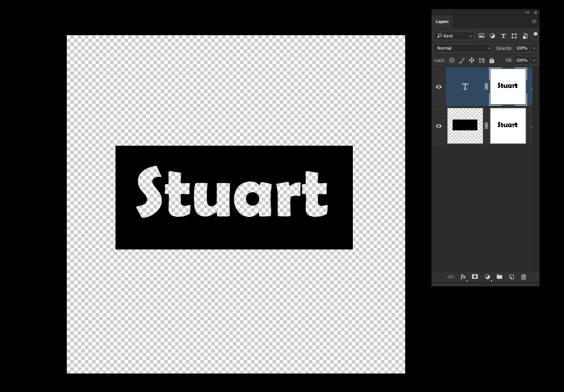Click the Opacity value field
564x392 pixels.
coord(522,48)
